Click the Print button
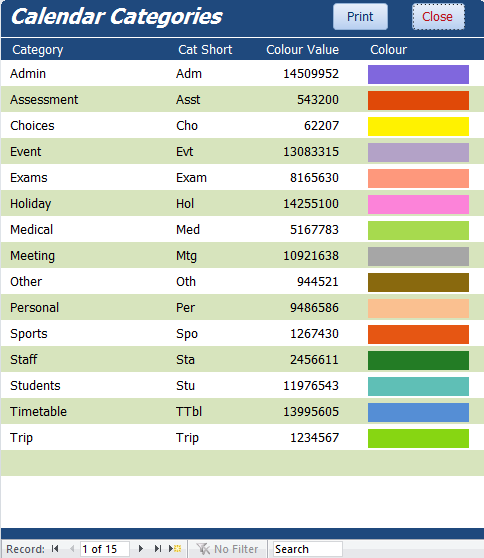This screenshot has width=484, height=558. [x=360, y=17]
